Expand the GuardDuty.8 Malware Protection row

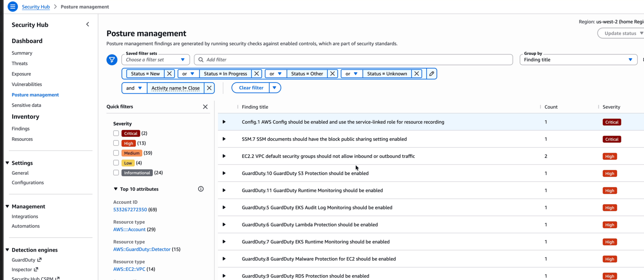point(224,259)
